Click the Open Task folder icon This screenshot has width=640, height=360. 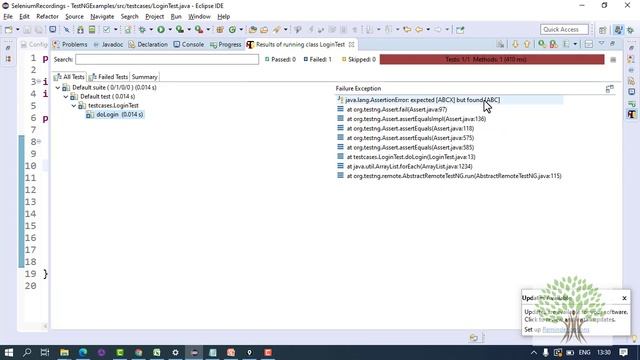[x=264, y=29]
